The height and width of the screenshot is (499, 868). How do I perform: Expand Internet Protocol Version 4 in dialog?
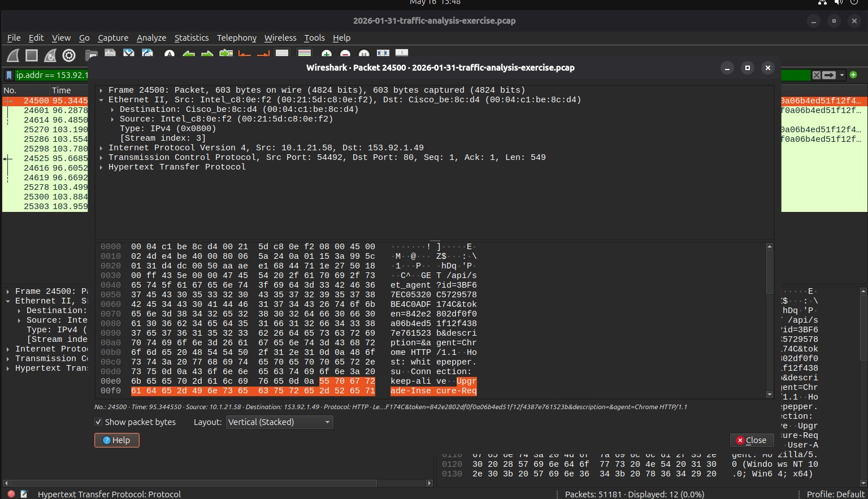(x=101, y=148)
